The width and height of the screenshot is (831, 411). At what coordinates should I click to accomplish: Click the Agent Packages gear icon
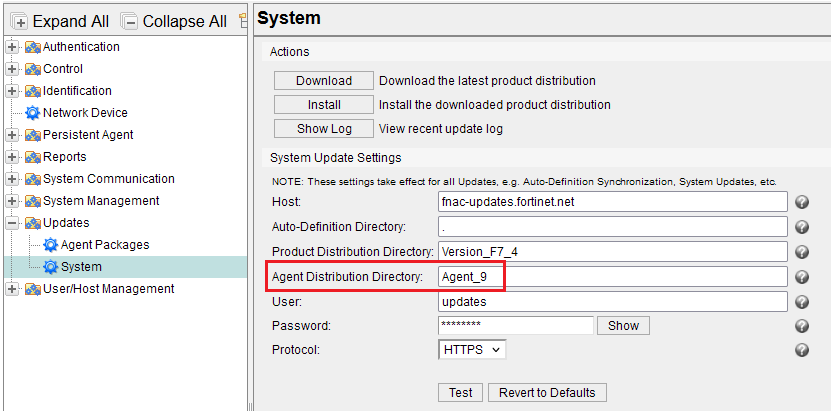(x=50, y=245)
